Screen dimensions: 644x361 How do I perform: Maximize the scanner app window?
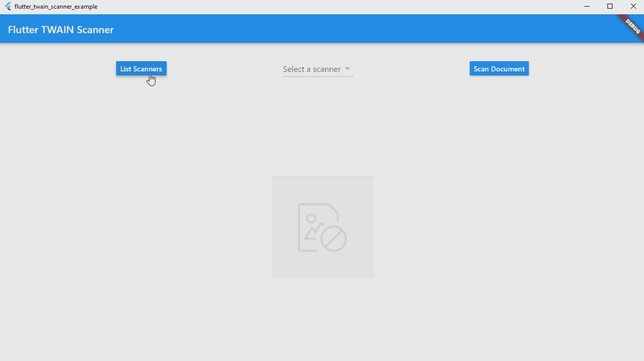[x=610, y=6]
